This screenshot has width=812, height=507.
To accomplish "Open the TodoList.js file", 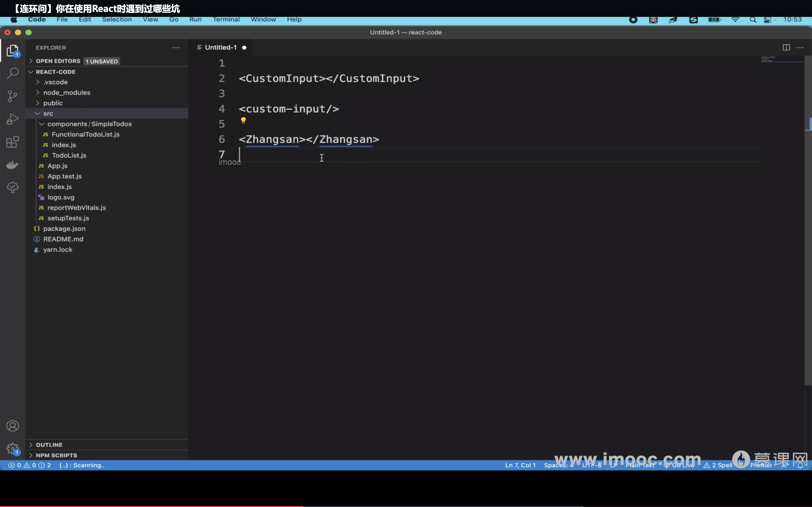I will 69,155.
